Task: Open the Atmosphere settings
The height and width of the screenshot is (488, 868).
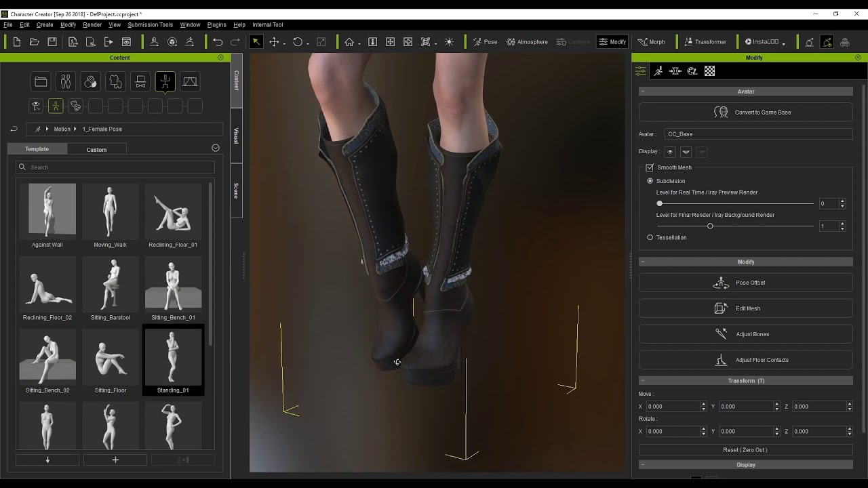Action: [527, 42]
